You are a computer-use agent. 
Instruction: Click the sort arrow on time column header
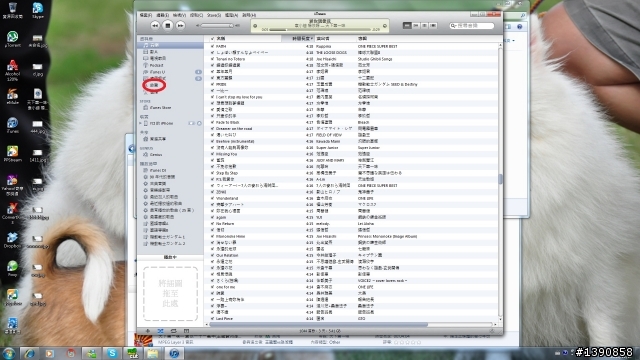pos(312,39)
